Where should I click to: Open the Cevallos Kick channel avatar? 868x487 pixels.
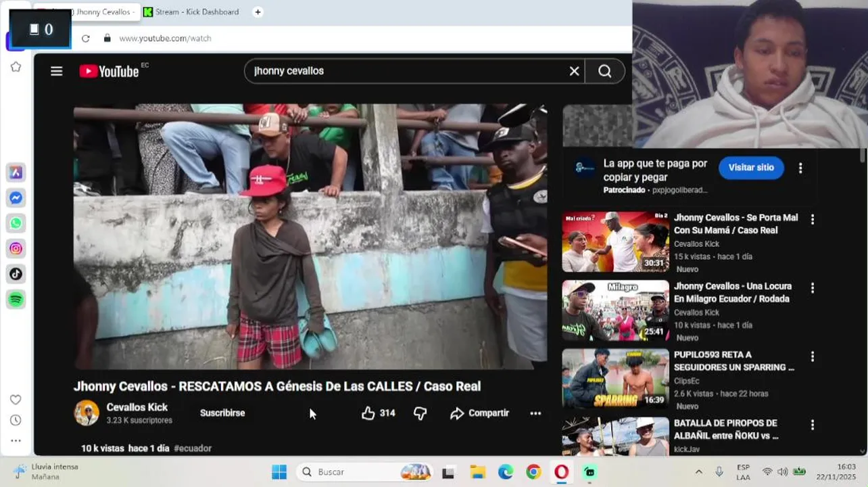87,413
